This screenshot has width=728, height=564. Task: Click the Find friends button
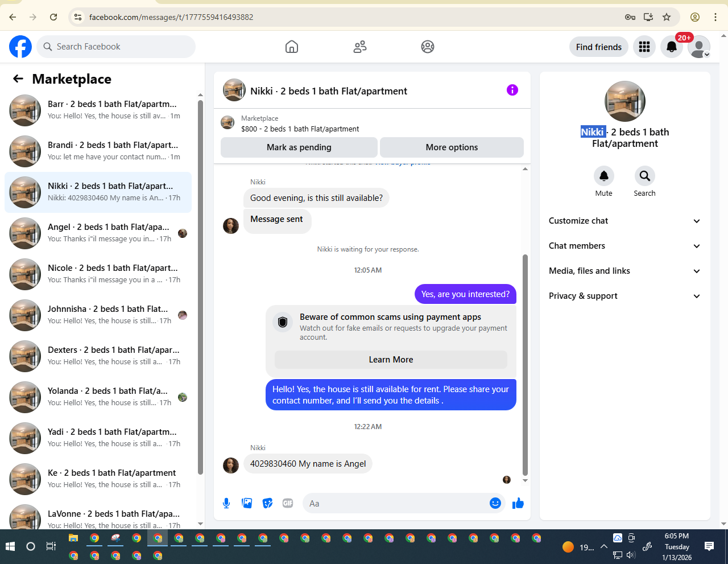tap(599, 47)
